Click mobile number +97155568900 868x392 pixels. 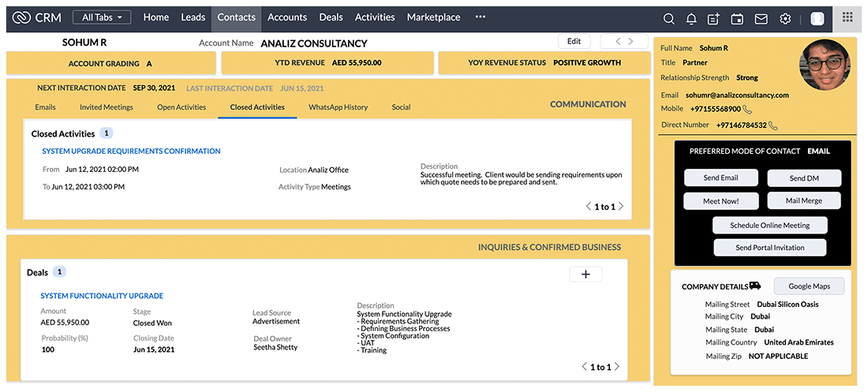[715, 109]
